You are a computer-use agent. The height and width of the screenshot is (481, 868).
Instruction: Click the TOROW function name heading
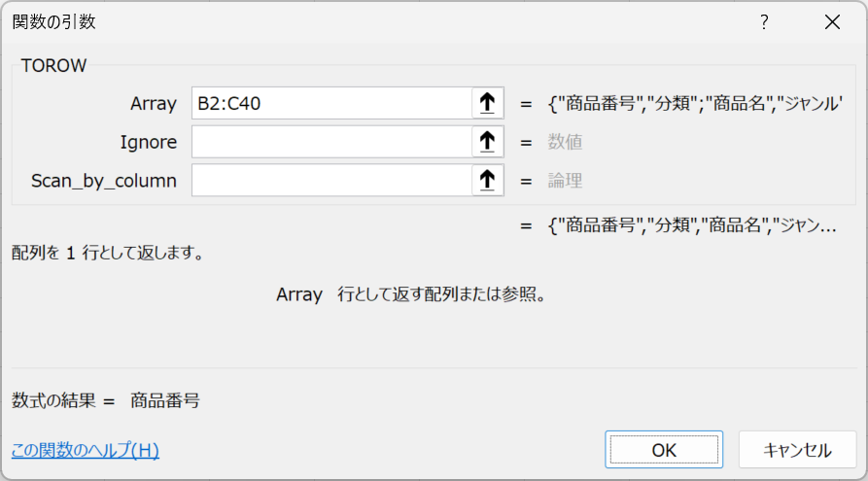[53, 66]
